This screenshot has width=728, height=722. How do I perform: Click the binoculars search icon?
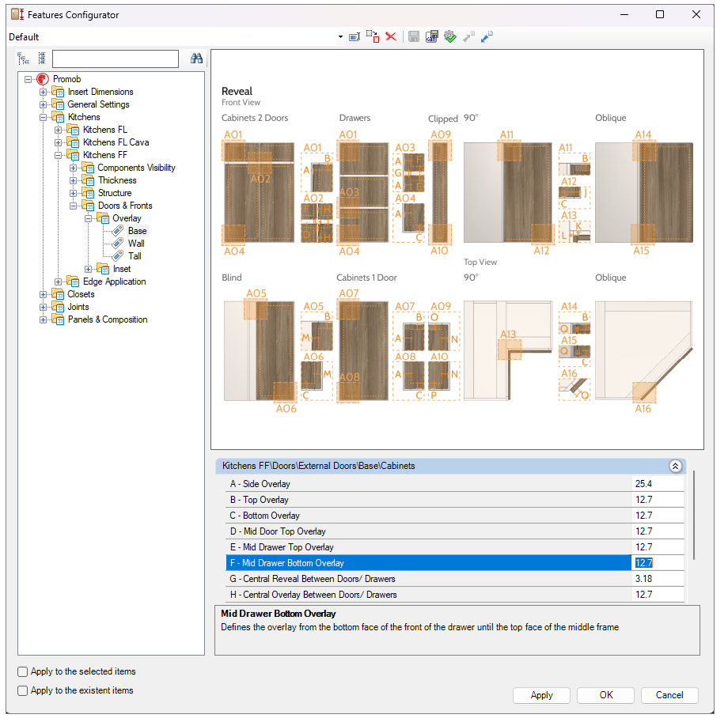click(x=196, y=59)
